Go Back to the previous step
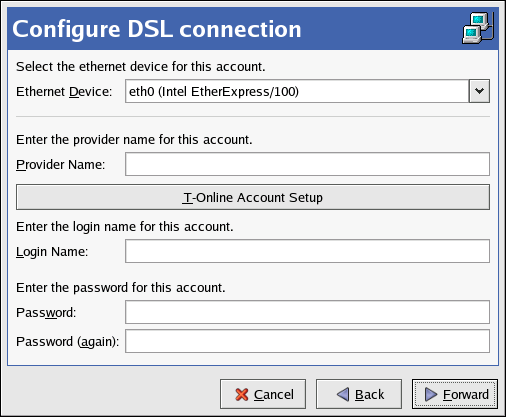506x417 pixels. pyautogui.click(x=359, y=394)
